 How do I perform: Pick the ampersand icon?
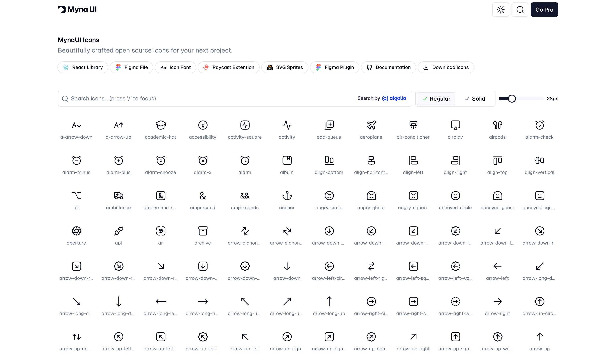point(203,196)
